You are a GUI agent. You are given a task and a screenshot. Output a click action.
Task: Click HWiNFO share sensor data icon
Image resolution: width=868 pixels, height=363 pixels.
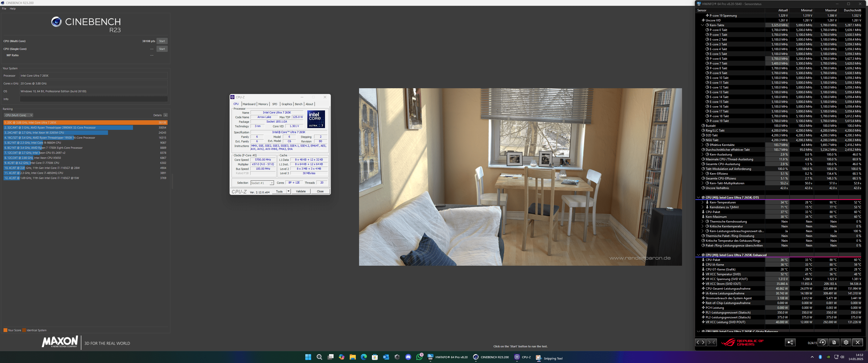(x=790, y=343)
